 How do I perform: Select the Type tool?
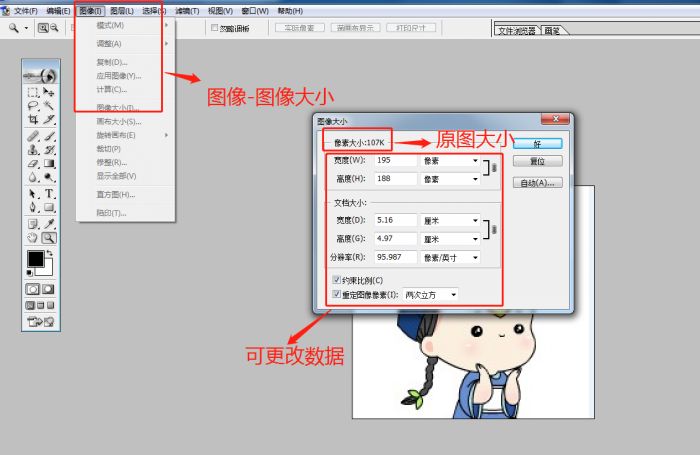click(49, 193)
